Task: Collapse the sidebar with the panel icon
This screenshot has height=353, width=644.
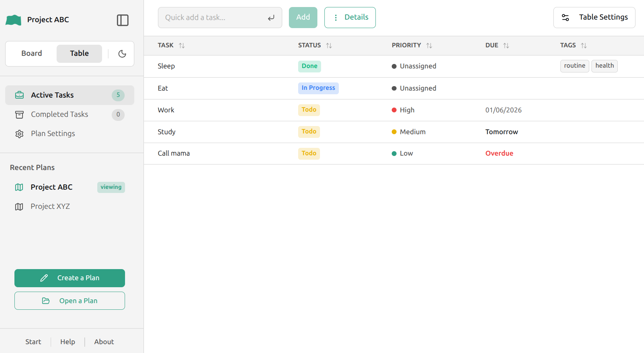Action: [122, 20]
